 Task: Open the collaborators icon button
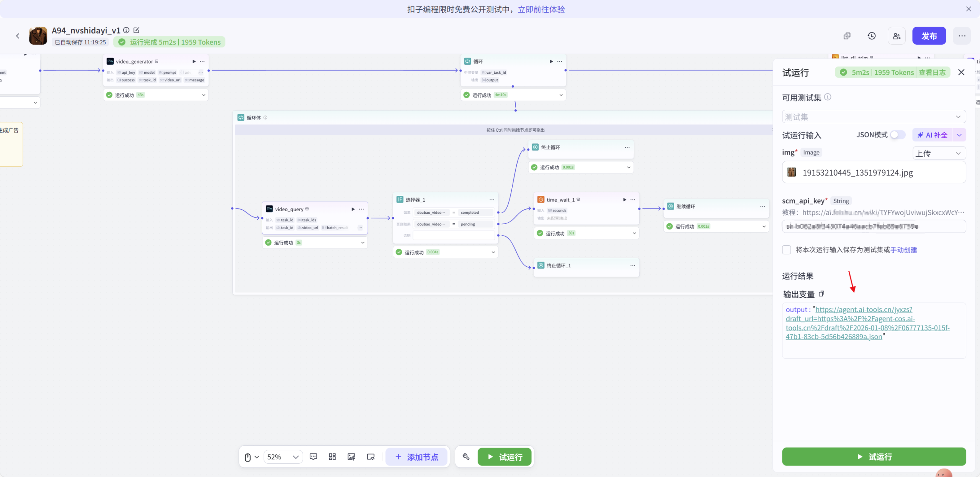coord(897,36)
